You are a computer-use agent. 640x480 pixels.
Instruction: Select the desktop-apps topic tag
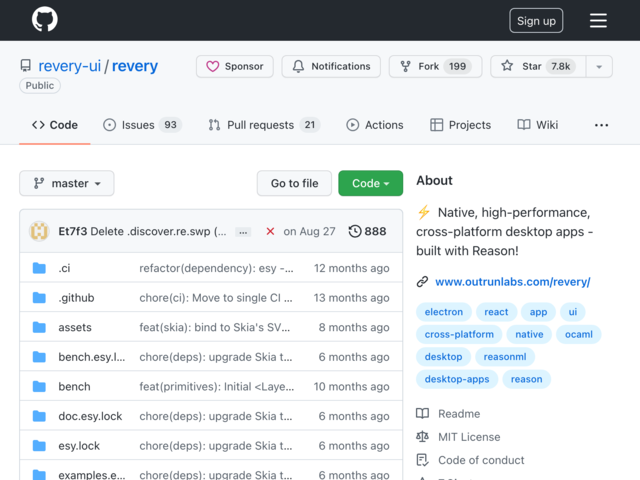click(x=457, y=379)
